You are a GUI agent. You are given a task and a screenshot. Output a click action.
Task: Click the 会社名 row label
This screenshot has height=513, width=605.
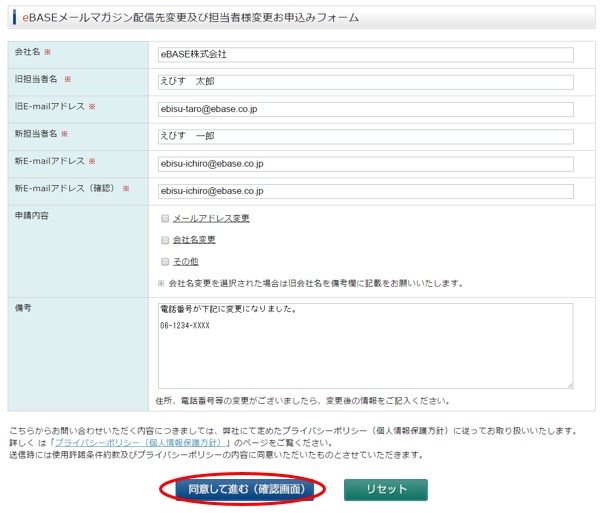click(x=27, y=52)
